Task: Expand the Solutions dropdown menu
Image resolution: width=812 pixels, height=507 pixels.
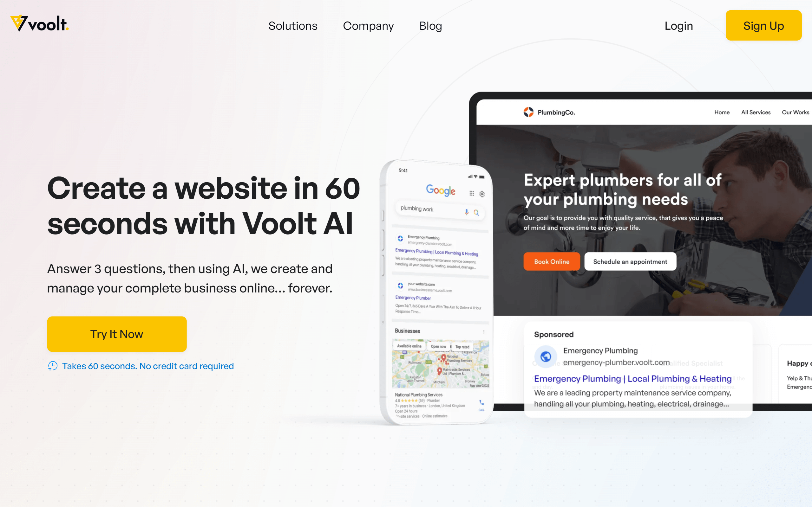Action: click(293, 25)
